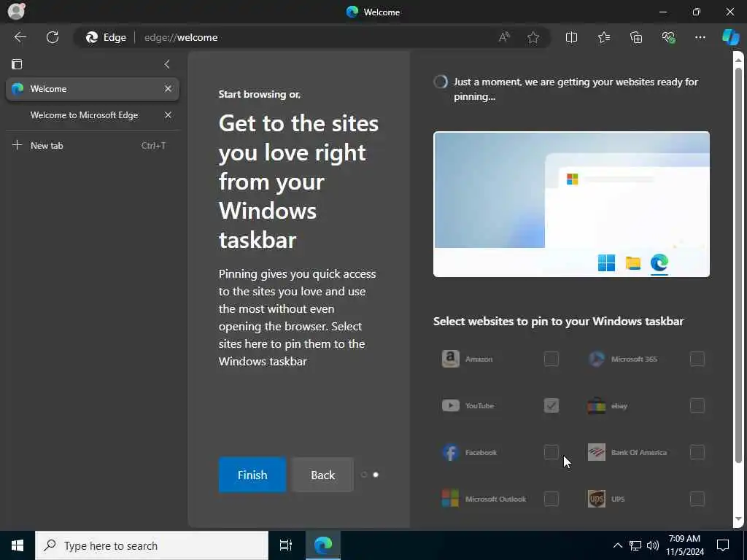747x560 pixels.
Task: Select the second page indicator dot
Action: [376, 475]
